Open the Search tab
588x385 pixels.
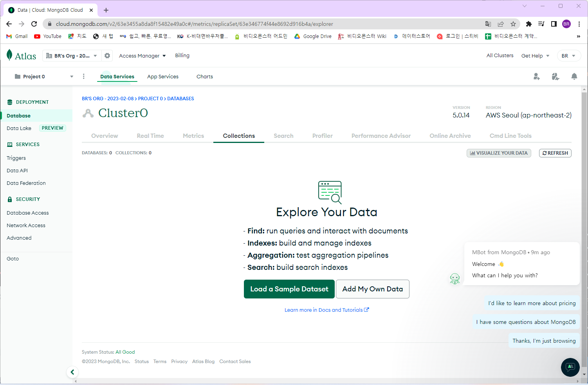pos(283,136)
